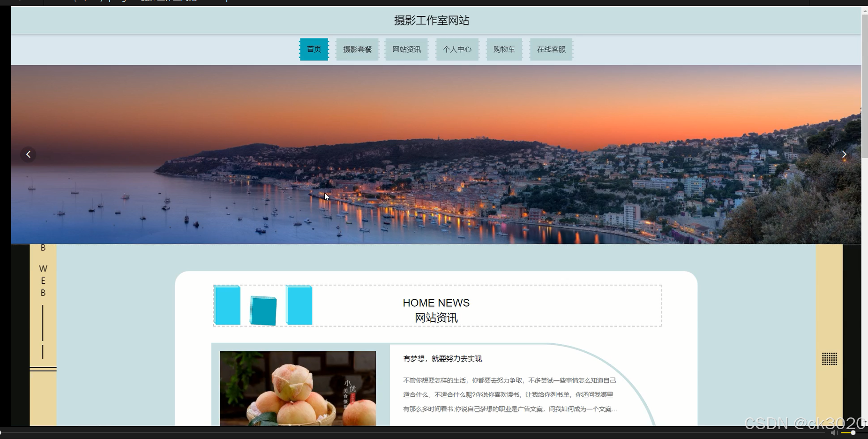Click the page's vertical scrollbar
The image size is (868, 439).
[x=865, y=87]
